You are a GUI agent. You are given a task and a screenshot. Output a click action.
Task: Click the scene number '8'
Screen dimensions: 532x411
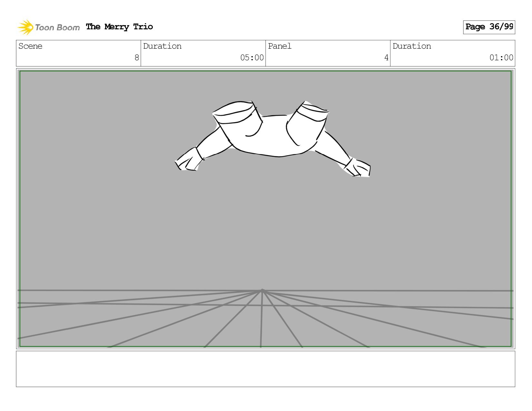(x=137, y=58)
